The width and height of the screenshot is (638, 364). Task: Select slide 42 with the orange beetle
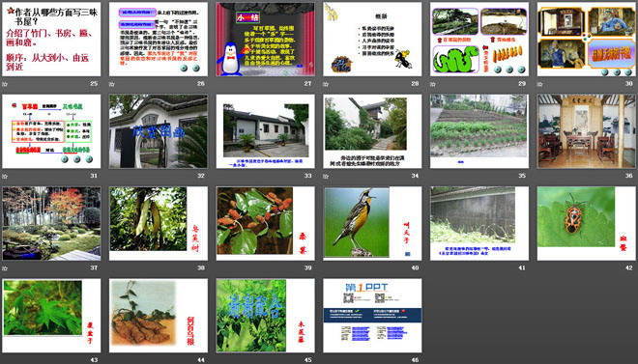587,223
